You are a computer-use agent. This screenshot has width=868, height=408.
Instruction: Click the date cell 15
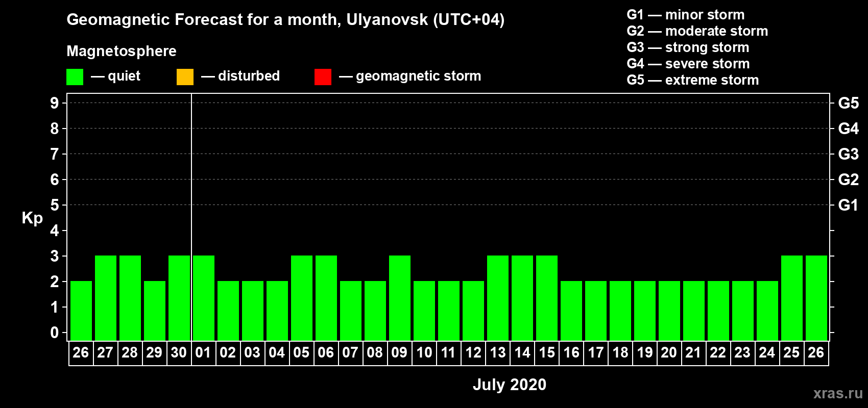546,353
